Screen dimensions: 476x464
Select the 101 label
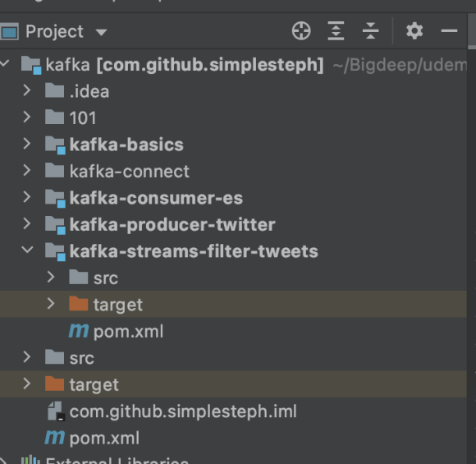83,118
